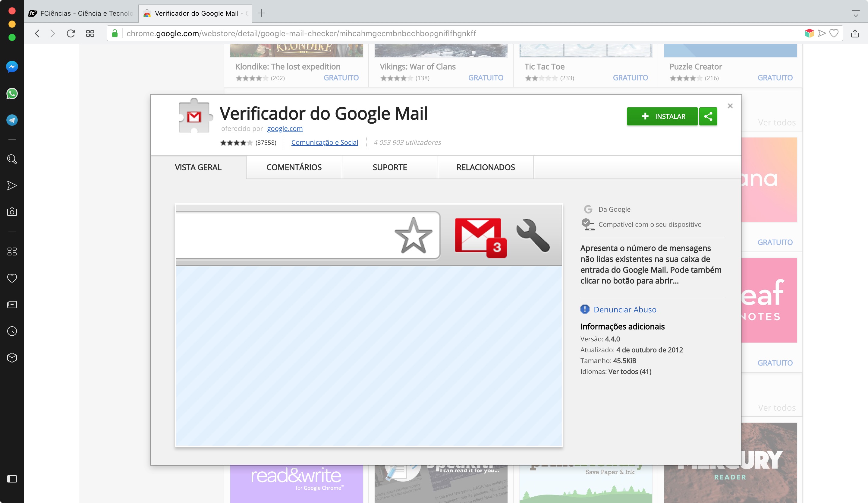868x503 pixels.
Task: Close the extension detail dialog
Action: [x=730, y=106]
